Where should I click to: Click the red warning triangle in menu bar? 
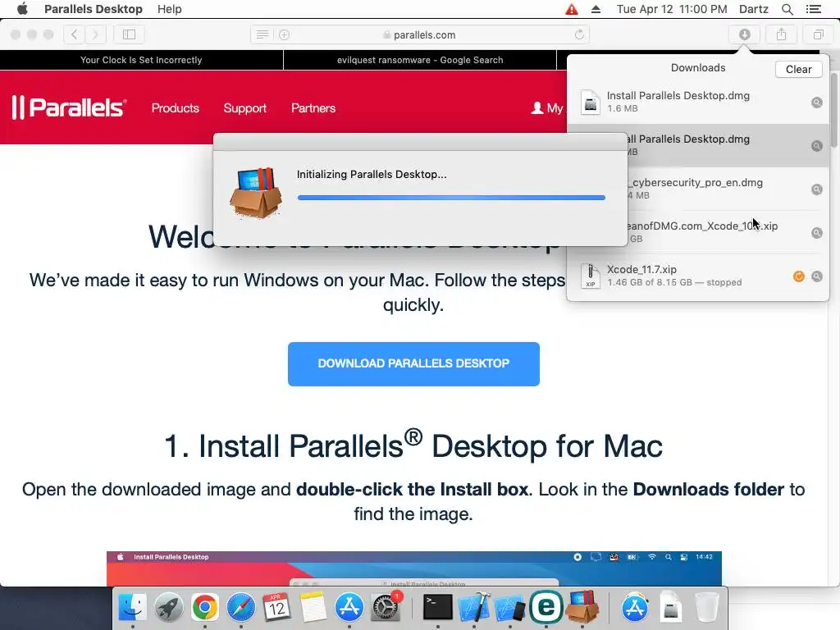[x=572, y=9]
